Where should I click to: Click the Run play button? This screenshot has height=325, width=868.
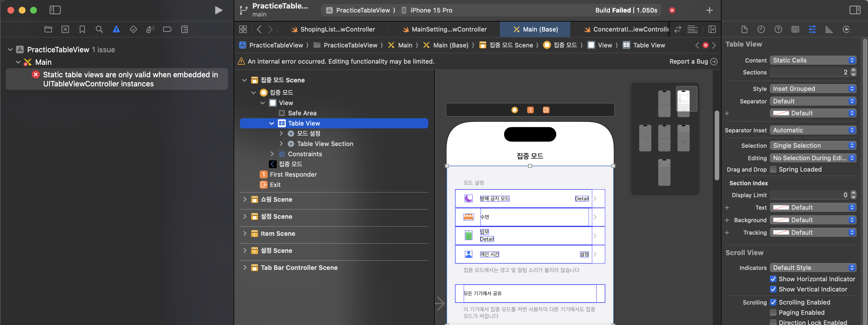(218, 10)
